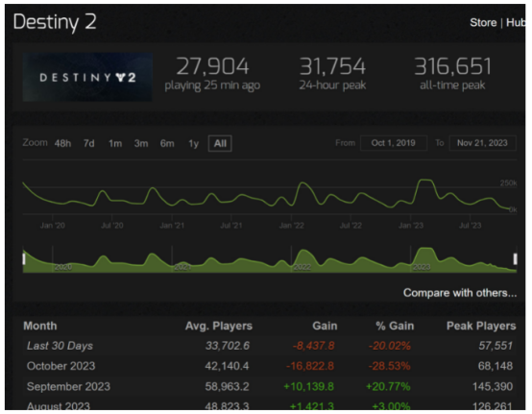Click the +20.77% gain percentage
This screenshot has width=532, height=414.
(x=388, y=386)
